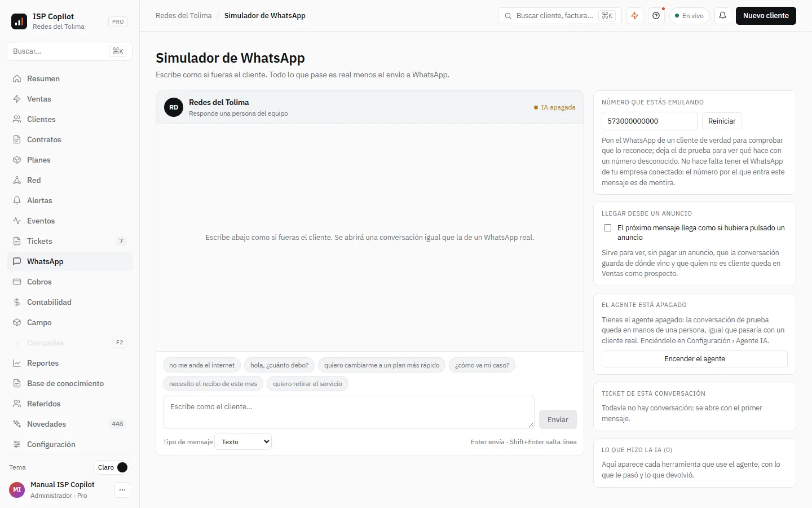
Task: Click the Contratos document icon
Action: (17, 139)
